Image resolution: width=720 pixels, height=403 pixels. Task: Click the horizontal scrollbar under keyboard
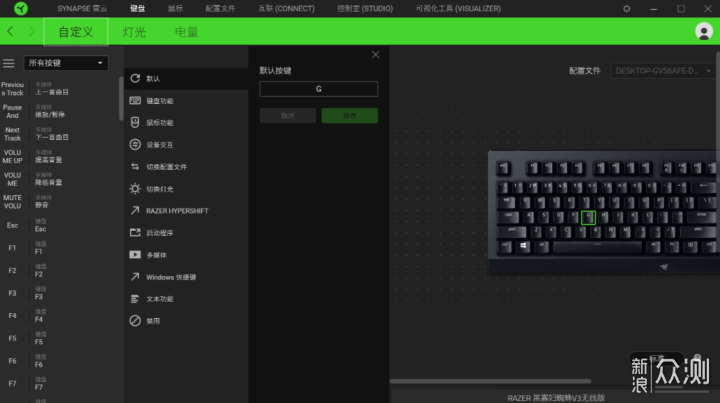click(x=490, y=381)
